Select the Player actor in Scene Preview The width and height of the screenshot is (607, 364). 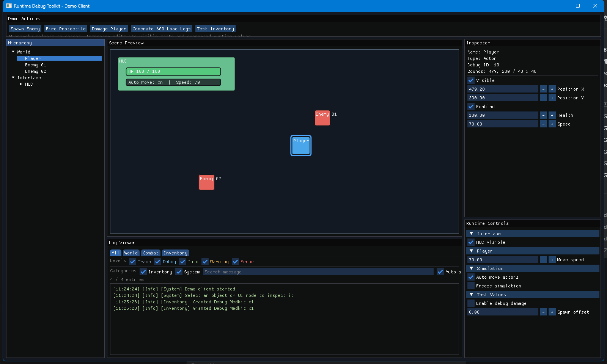coord(301,146)
